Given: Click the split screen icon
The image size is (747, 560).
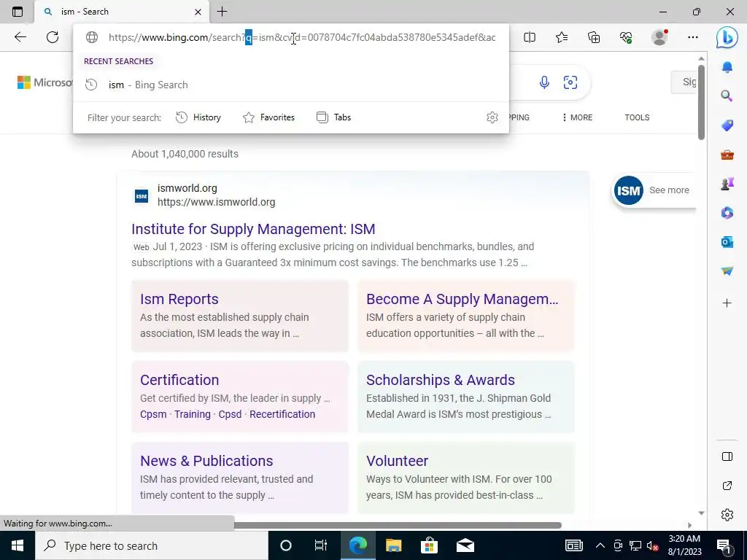Looking at the screenshot, I should tap(530, 37).
